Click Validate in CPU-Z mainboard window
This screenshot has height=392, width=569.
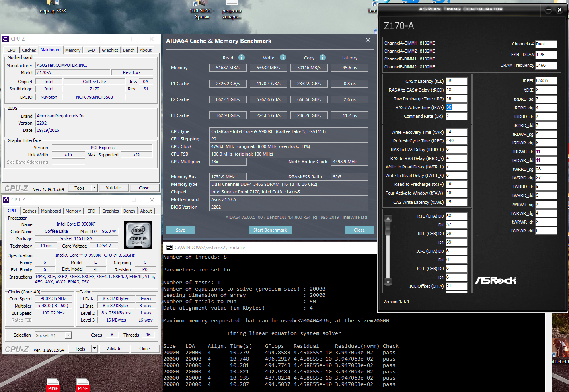113,188
